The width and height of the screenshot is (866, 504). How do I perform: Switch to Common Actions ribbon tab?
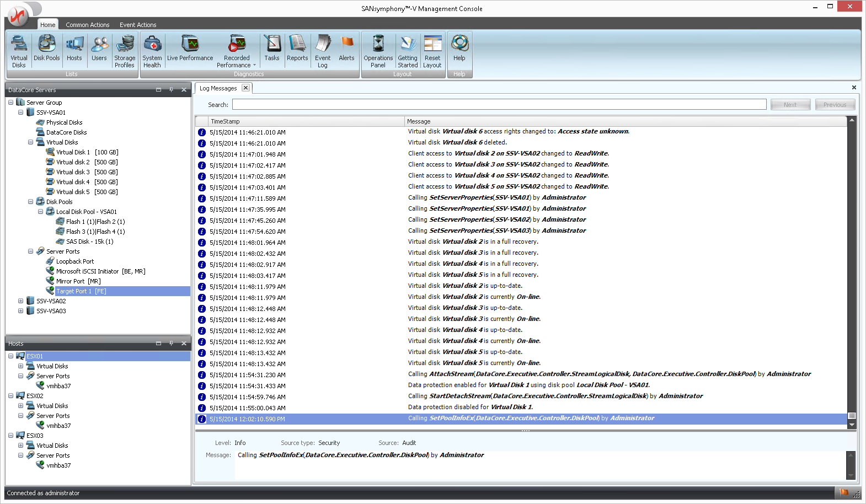pos(87,25)
